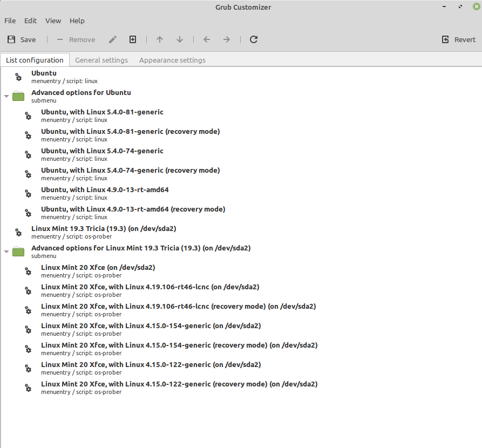Select Mint 4.19.106-rt46-lcnc (recovery mode) entry
The height and width of the screenshot is (448, 482).
[x=241, y=310]
